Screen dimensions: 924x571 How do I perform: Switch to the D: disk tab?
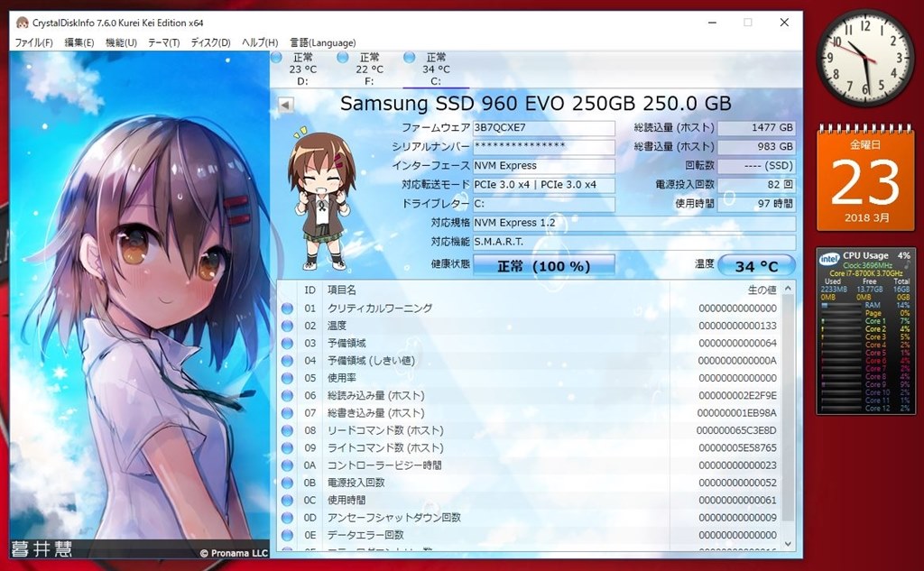click(302, 69)
